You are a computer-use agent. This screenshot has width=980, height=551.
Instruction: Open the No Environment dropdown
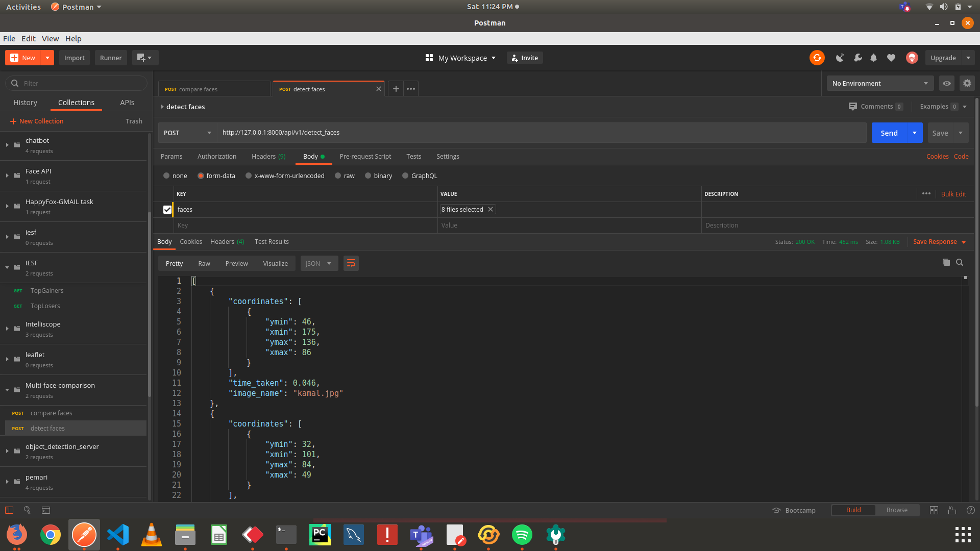point(879,83)
